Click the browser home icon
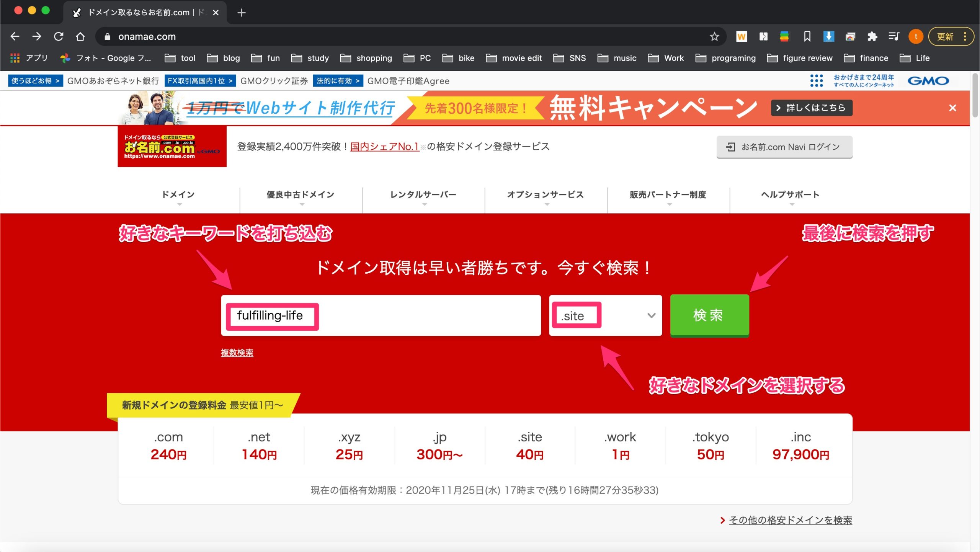The height and width of the screenshot is (552, 980). [x=80, y=37]
